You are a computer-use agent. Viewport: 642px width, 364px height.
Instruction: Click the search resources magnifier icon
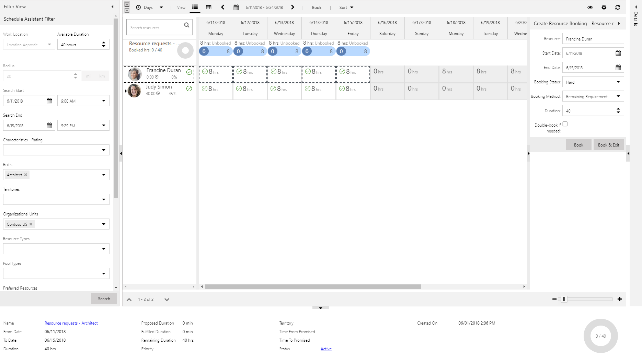[x=186, y=25]
